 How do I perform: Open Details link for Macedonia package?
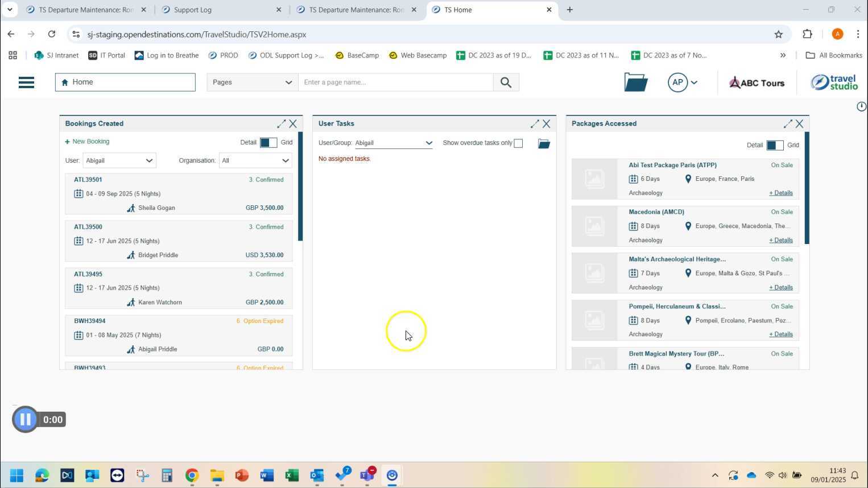pyautogui.click(x=780, y=241)
